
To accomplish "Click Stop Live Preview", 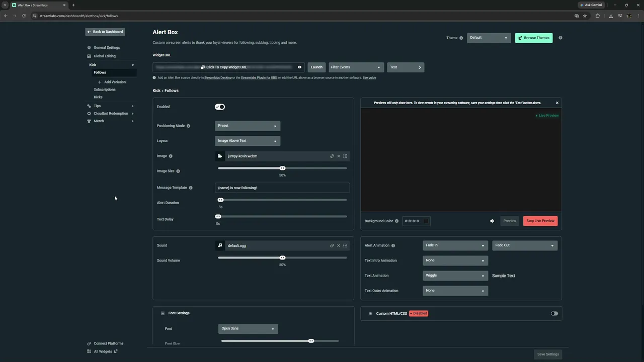I will (x=540, y=221).
